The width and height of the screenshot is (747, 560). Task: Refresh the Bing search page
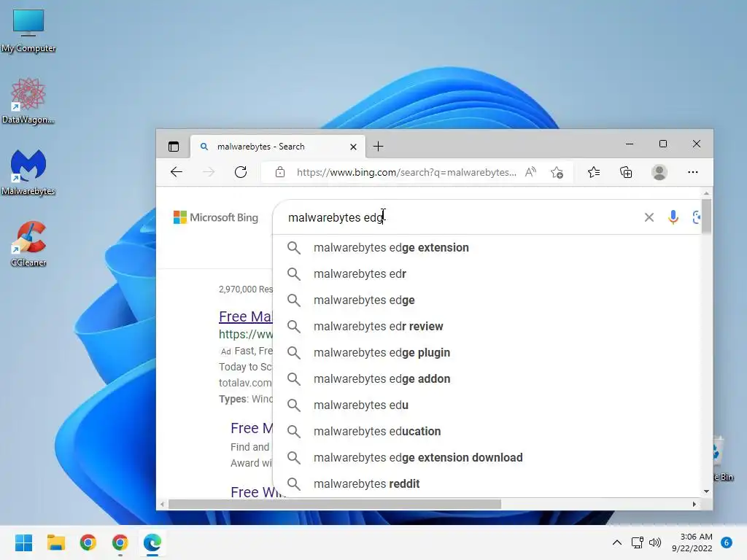pyautogui.click(x=241, y=172)
